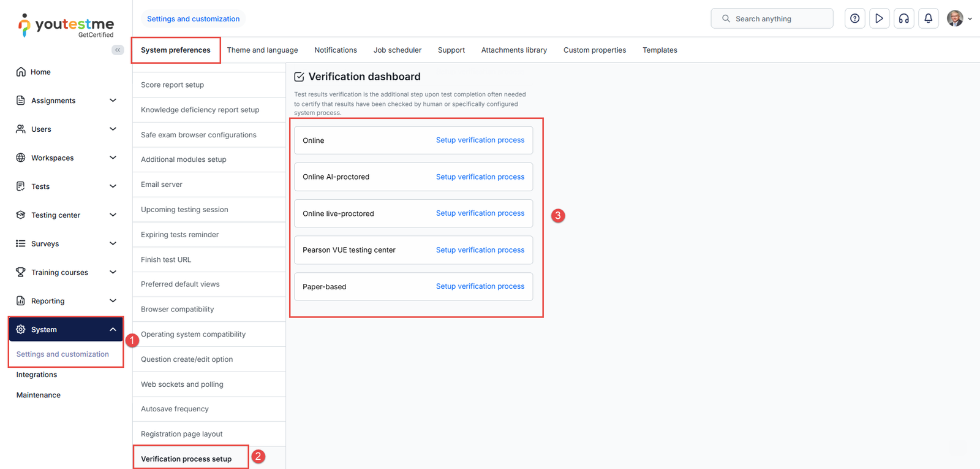Expand the Tests sidebar chevron
Viewport: 980px width, 469px height.
(x=113, y=186)
